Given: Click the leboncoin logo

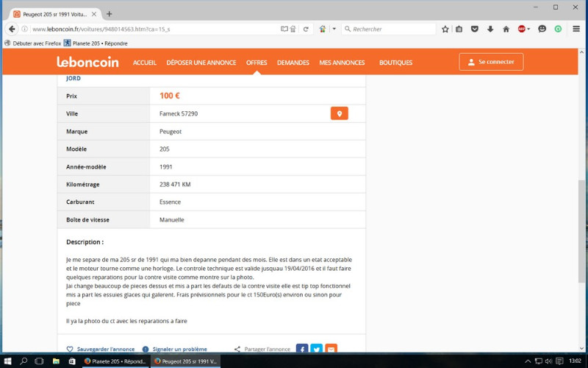Looking at the screenshot, I should [87, 62].
